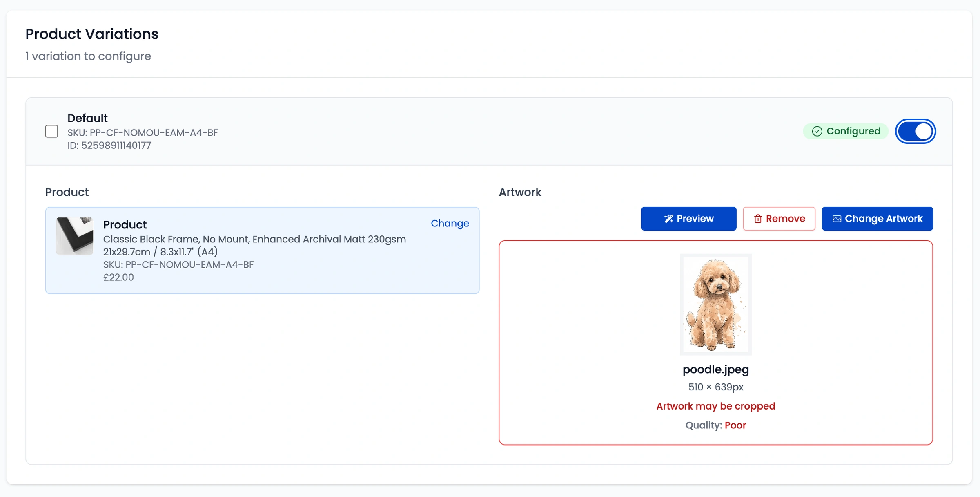Open the poodle artwork thumbnail
Screen dimensions: 980x497
click(716, 304)
